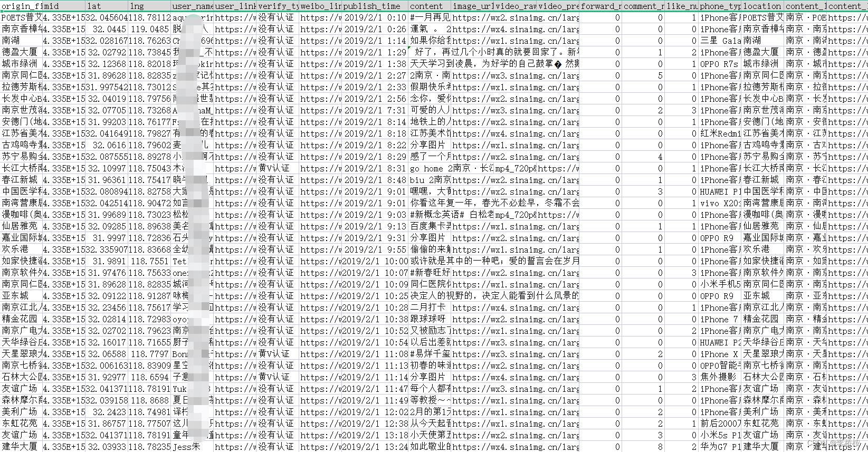Viewport: 868px width, 452px height.
Task: Select the forward_n header cell
Action: 600,6
